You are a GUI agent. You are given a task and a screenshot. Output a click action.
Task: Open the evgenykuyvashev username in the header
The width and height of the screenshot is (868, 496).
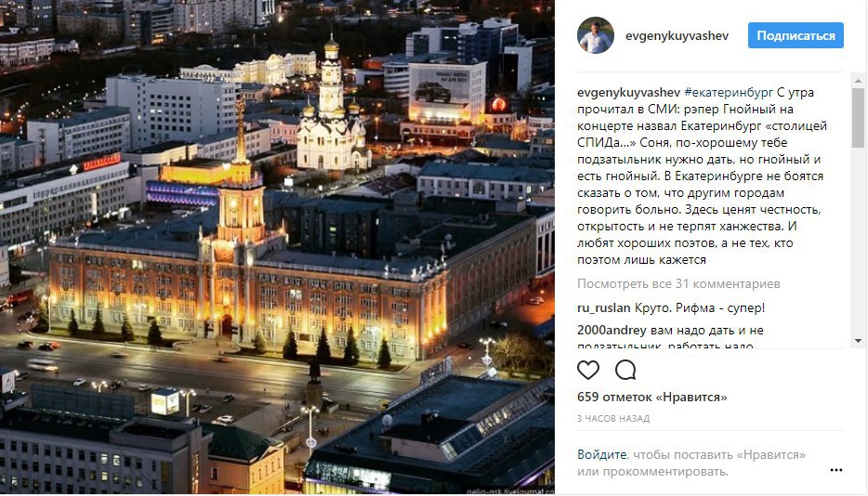pos(677,36)
